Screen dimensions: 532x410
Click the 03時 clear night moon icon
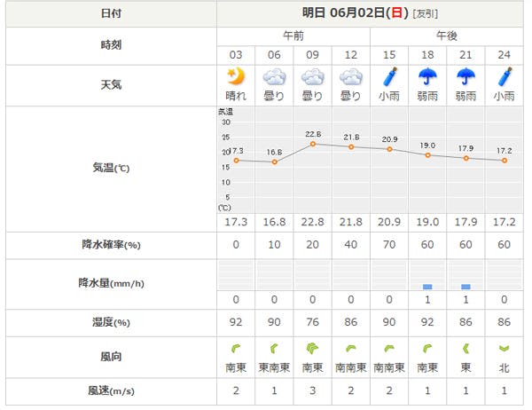236,76
